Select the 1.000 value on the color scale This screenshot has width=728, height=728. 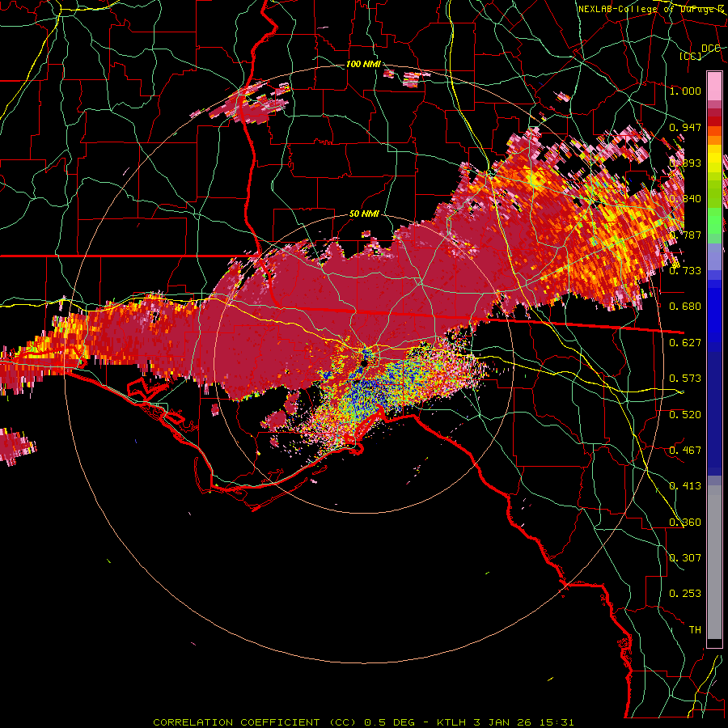(x=685, y=91)
